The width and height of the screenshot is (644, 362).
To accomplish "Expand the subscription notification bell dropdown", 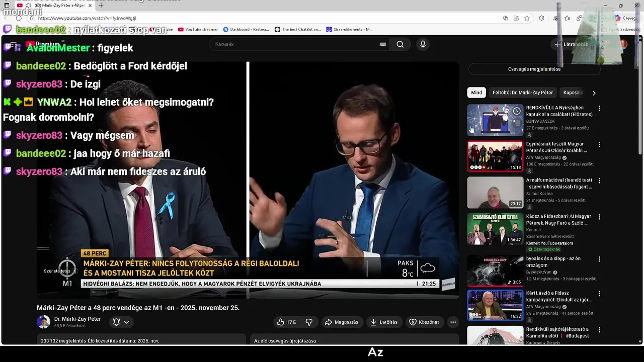I will (121, 322).
